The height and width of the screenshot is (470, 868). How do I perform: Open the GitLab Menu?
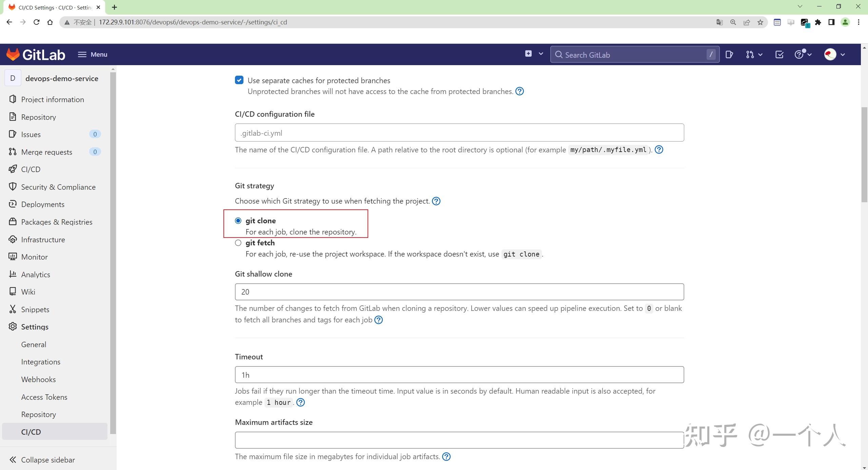[x=92, y=54]
